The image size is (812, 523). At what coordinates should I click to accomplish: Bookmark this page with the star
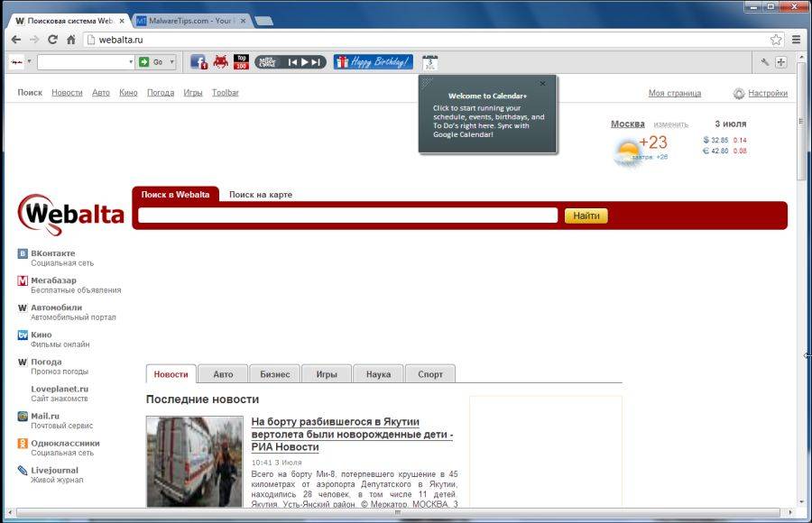coord(776,40)
